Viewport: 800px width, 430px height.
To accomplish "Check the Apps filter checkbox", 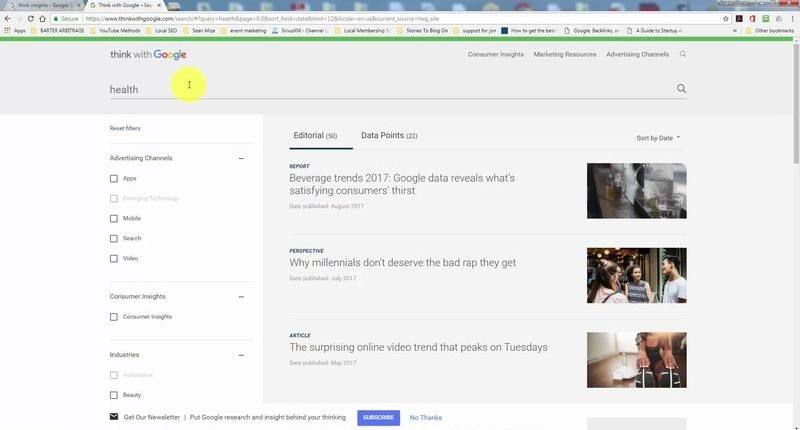I will [x=114, y=178].
